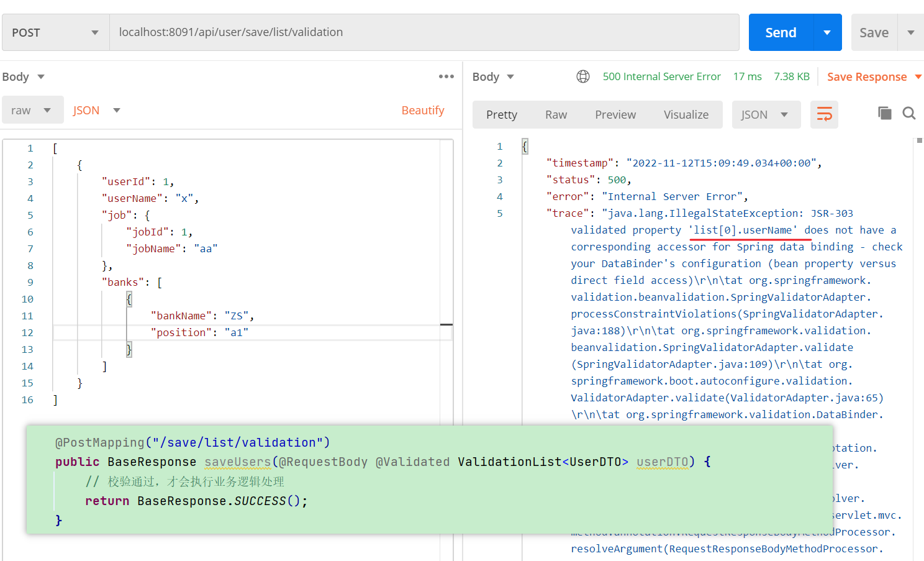This screenshot has width=924, height=561.
Task: Click the response 17 ms time value
Action: tap(747, 76)
